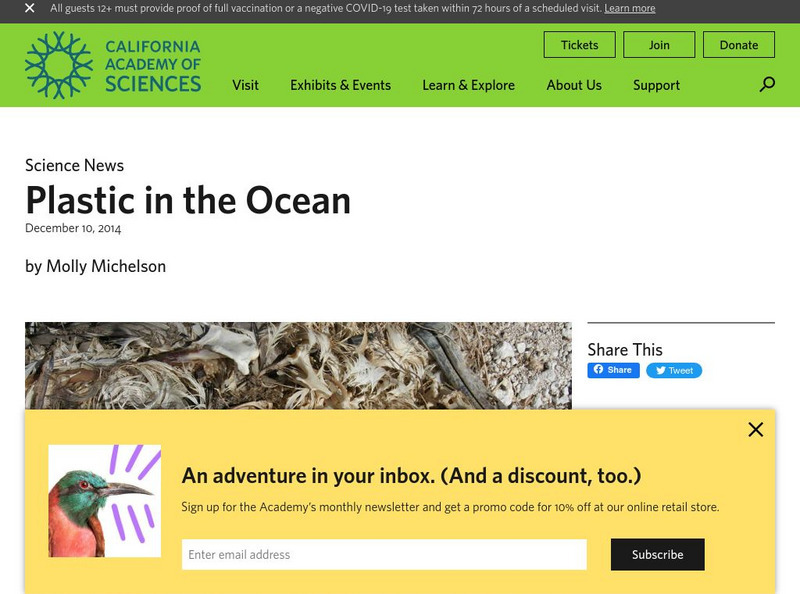Select the Support menu item
The width and height of the screenshot is (800, 594).
[x=656, y=85]
